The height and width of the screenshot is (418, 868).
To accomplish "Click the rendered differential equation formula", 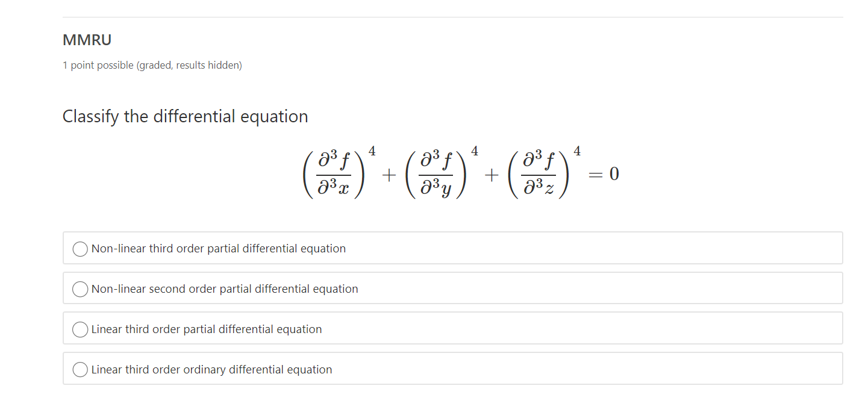I will tap(461, 173).
